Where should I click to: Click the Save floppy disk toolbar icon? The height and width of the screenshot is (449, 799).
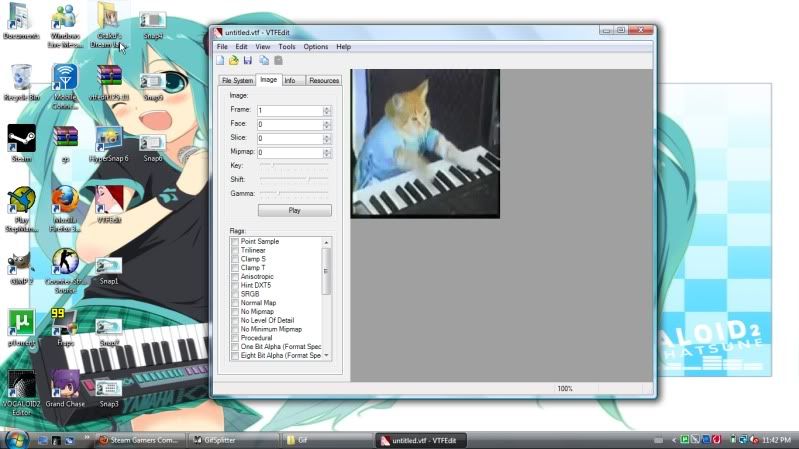[246, 61]
